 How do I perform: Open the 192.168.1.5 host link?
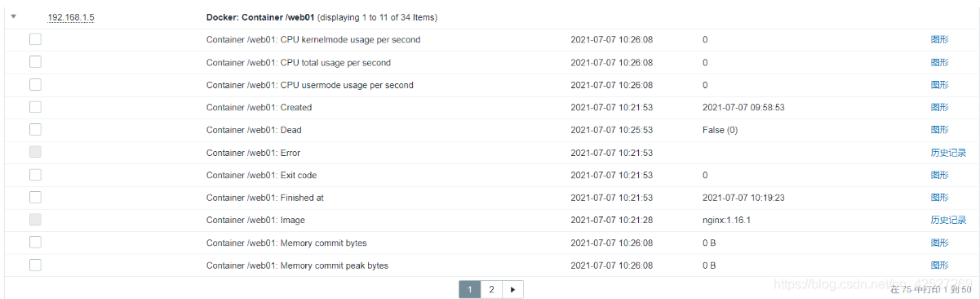point(70,17)
